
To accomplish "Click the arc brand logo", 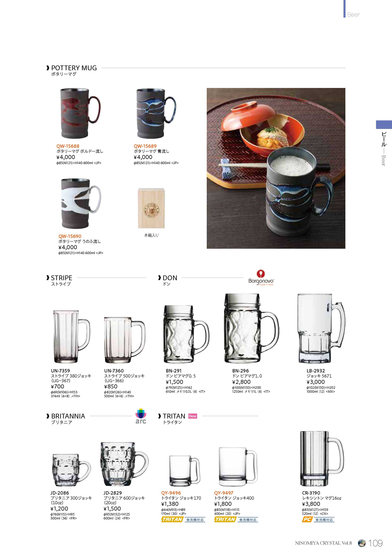I will point(141,417).
